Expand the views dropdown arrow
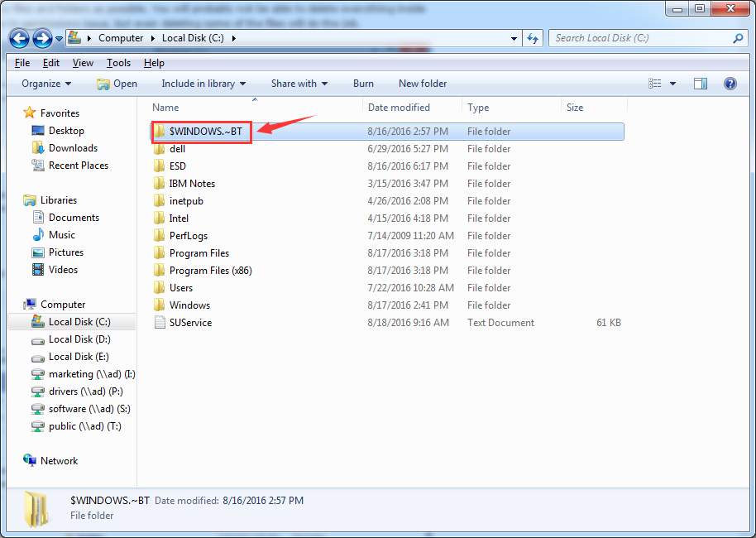The width and height of the screenshot is (756, 538). coord(672,84)
